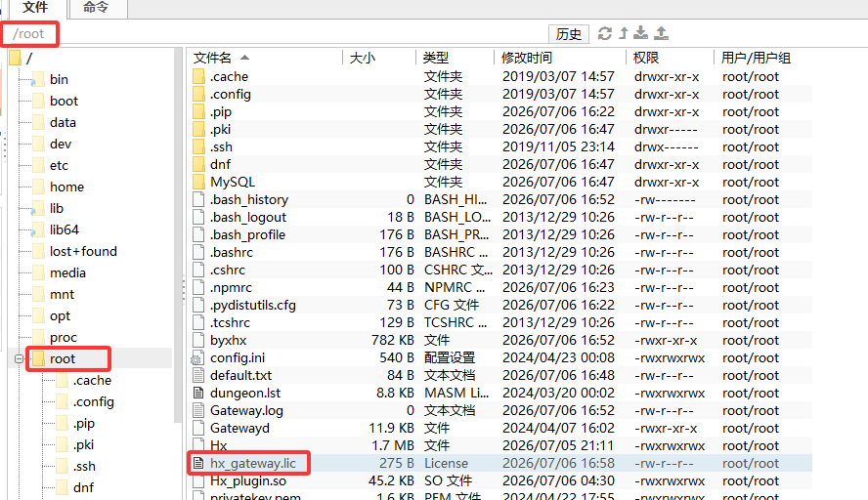The image size is (868, 500).
Task: Click the default.txt document icon
Action: [x=198, y=376]
